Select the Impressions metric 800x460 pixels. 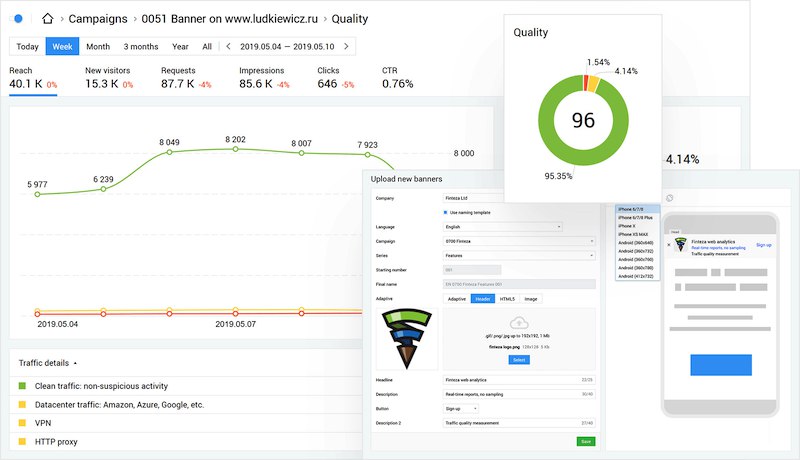(264, 78)
